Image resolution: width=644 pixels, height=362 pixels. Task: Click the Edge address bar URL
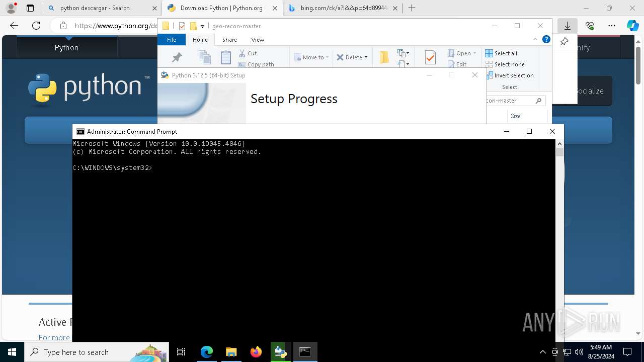point(116,26)
